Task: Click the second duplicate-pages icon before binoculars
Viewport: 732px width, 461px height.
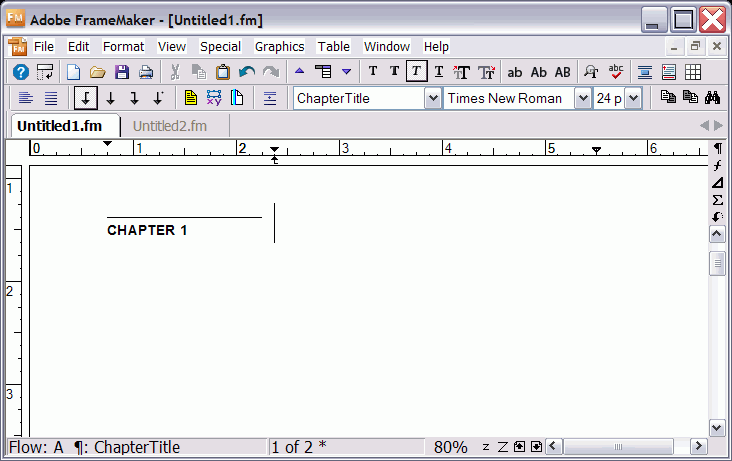Action: (x=690, y=97)
